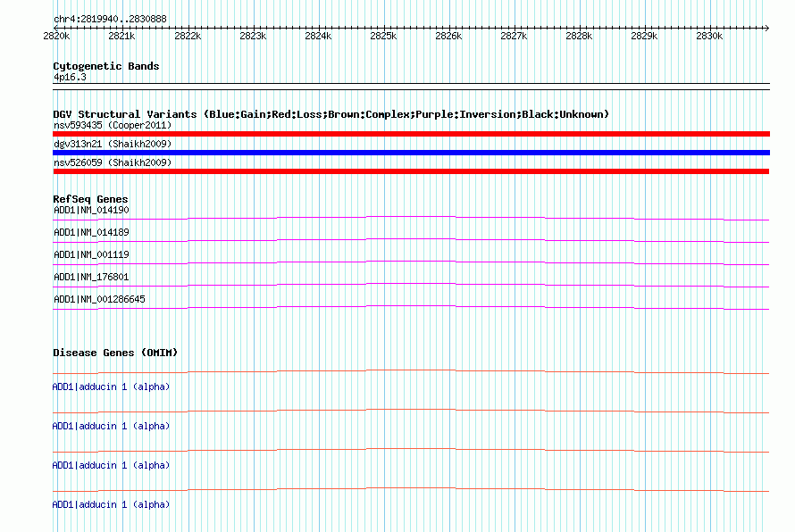Click the 2824k ruler tick label

[318, 36]
